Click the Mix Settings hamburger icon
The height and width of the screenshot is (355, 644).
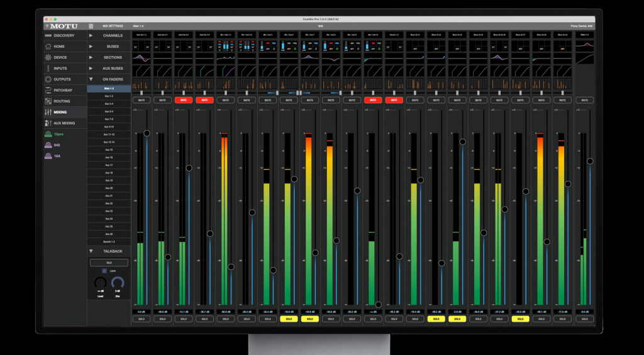[x=91, y=26]
